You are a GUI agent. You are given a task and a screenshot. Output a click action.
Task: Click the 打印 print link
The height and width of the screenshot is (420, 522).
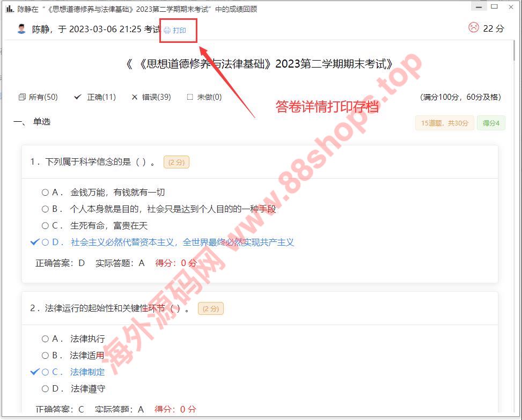(179, 31)
